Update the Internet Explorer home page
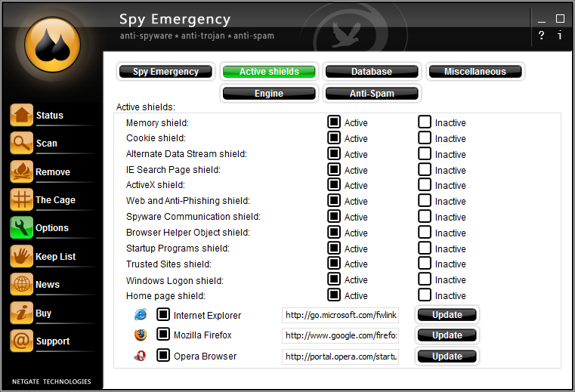The height and width of the screenshot is (392, 575). [x=447, y=315]
